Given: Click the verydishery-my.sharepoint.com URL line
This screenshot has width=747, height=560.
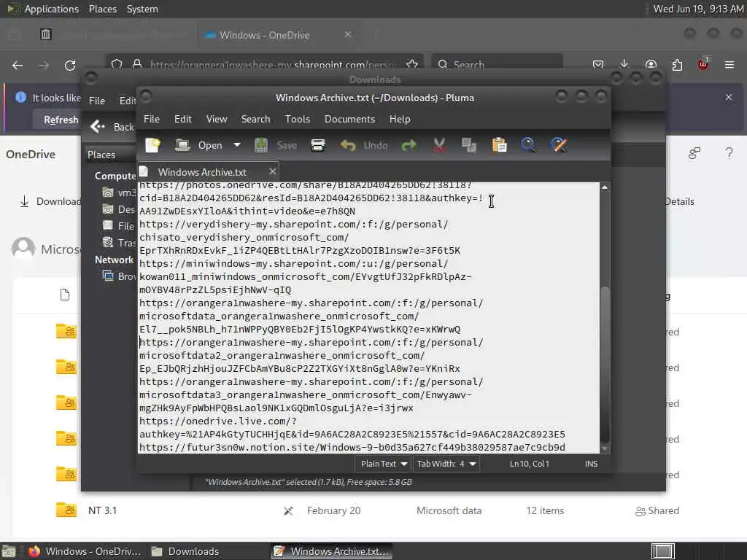Looking at the screenshot, I should coord(293,225).
